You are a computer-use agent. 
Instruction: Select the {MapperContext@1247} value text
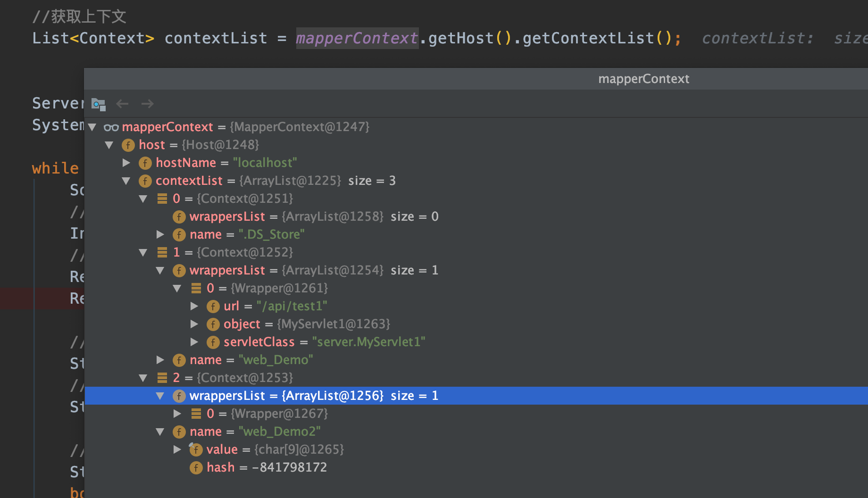click(300, 127)
